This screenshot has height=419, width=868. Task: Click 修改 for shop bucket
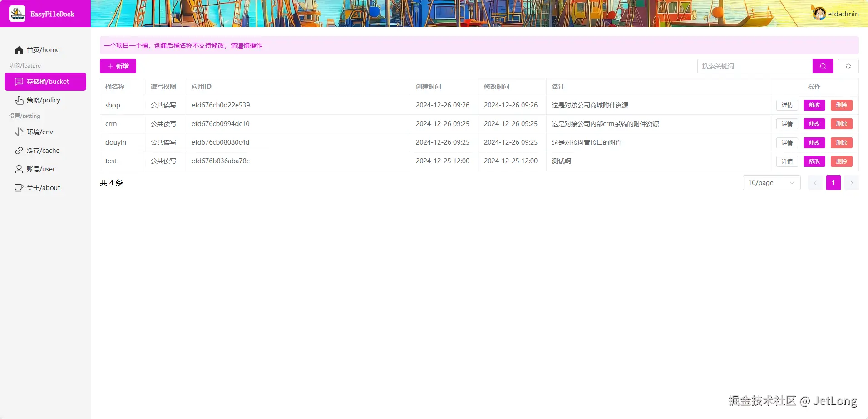(814, 105)
